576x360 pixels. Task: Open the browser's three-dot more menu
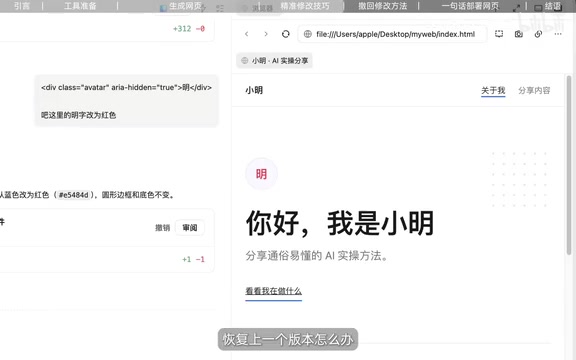click(558, 34)
